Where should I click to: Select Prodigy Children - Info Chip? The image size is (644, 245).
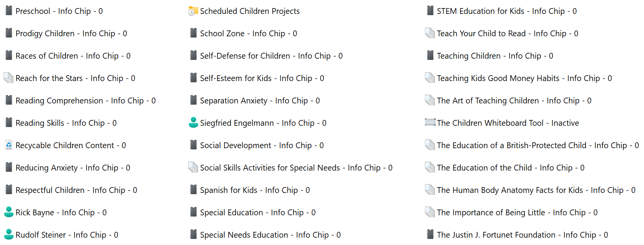[71, 34]
